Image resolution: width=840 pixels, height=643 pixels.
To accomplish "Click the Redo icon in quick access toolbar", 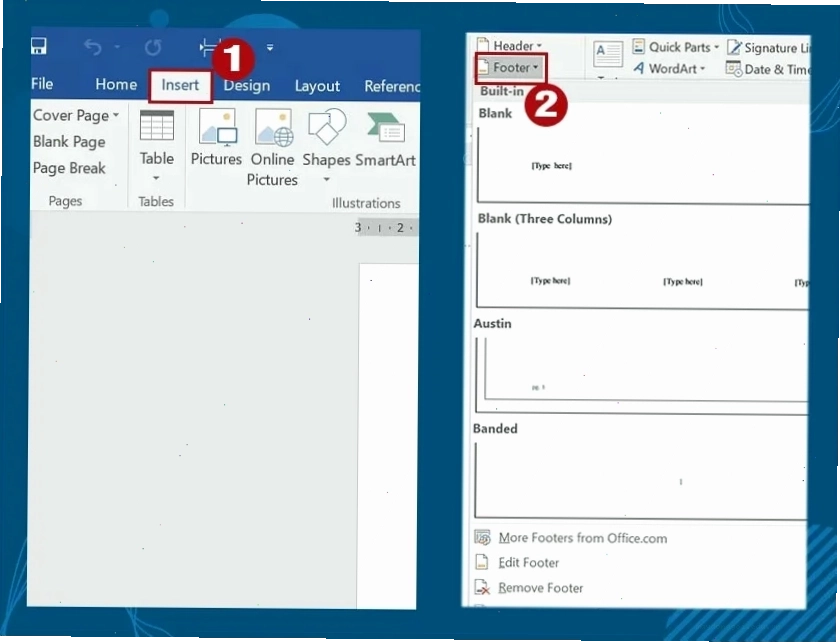I will pos(153,48).
